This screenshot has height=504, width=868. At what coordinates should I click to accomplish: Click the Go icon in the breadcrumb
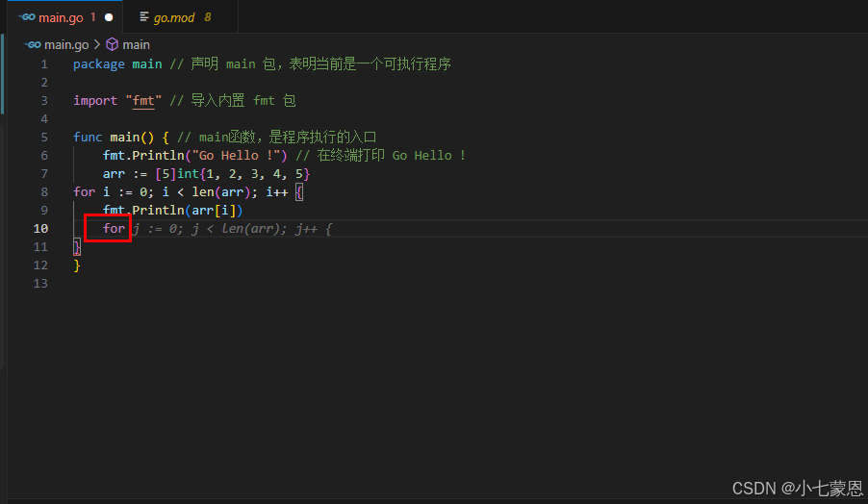click(33, 45)
